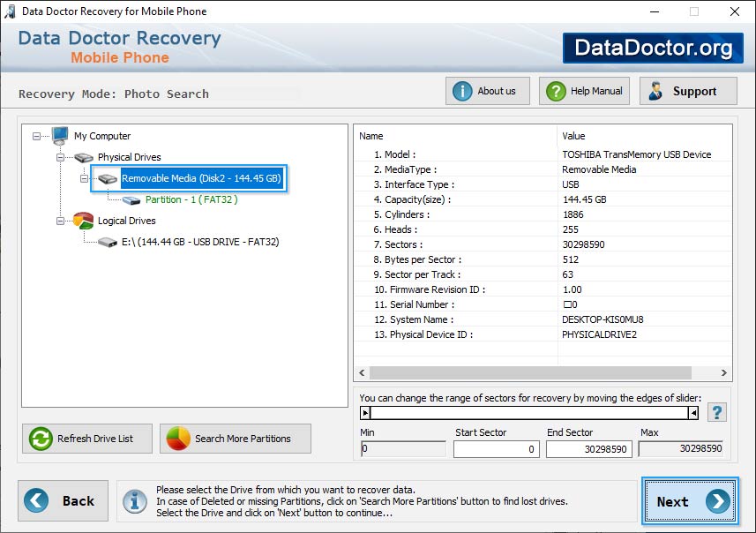Select Removable Media (Disk2 - 144.45 GB)
Image resolution: width=756 pixels, height=533 pixels.
pos(201,178)
